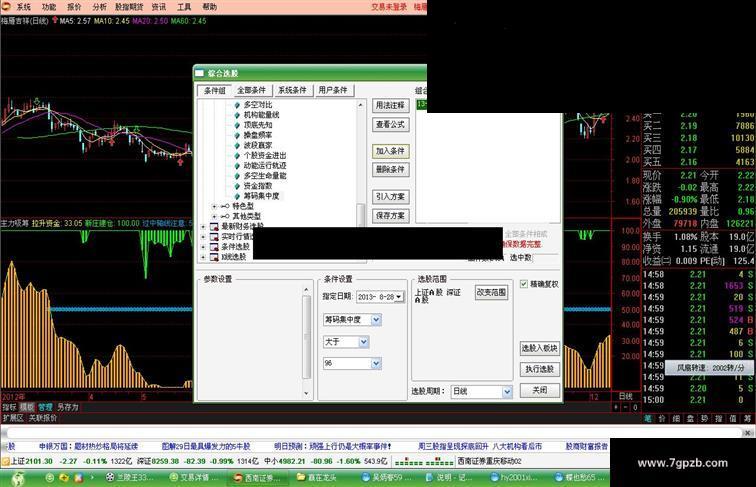756x487 pixels.
Task: Click scroll-down arrow in 参数设置 panel
Action: 306,393
